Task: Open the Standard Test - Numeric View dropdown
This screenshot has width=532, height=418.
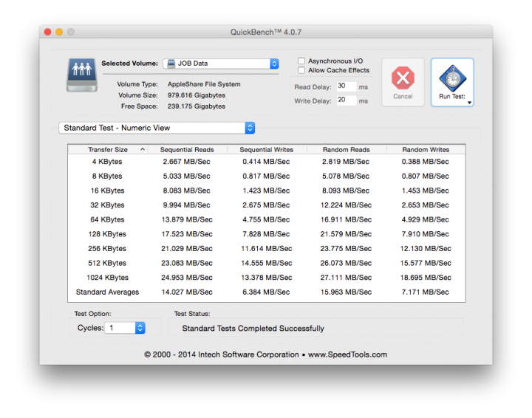Action: (x=157, y=128)
